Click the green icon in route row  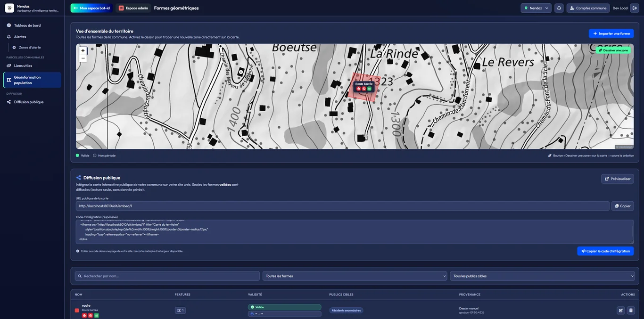point(97,315)
